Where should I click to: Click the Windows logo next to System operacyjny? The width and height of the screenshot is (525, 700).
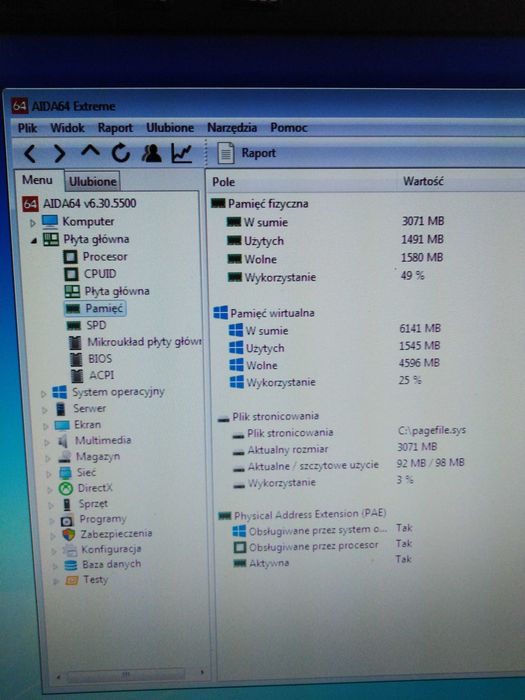(x=59, y=392)
